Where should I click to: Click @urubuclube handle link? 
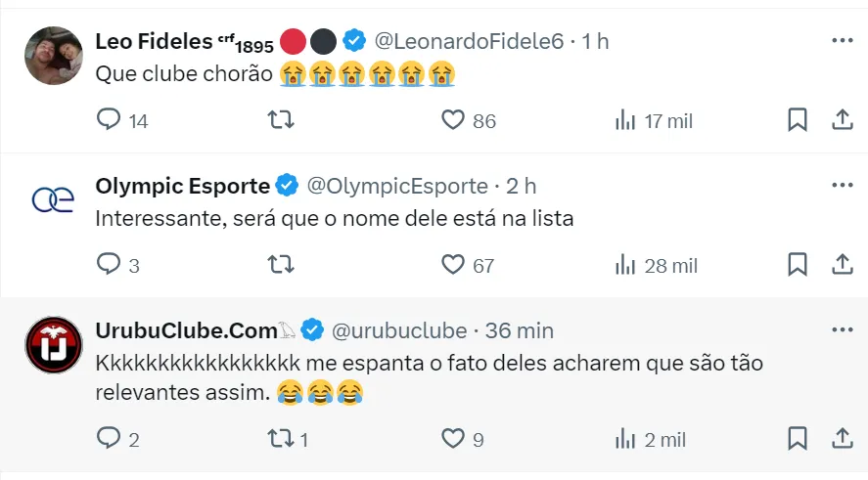[401, 330]
